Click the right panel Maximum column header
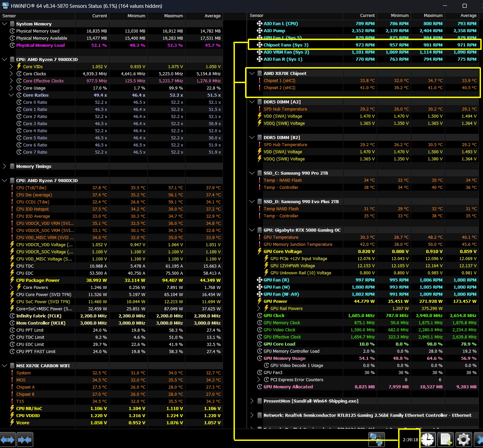This screenshot has width=483, height=448. (x=428, y=16)
